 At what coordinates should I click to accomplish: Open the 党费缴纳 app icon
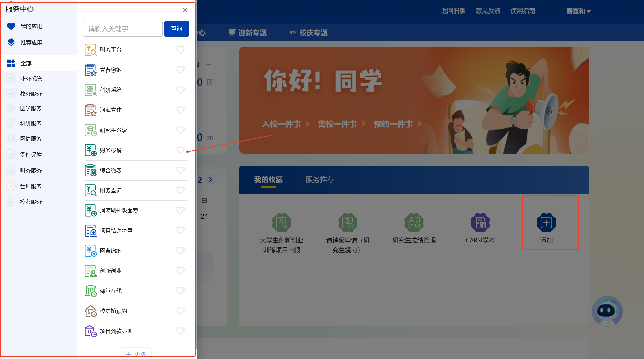90,70
